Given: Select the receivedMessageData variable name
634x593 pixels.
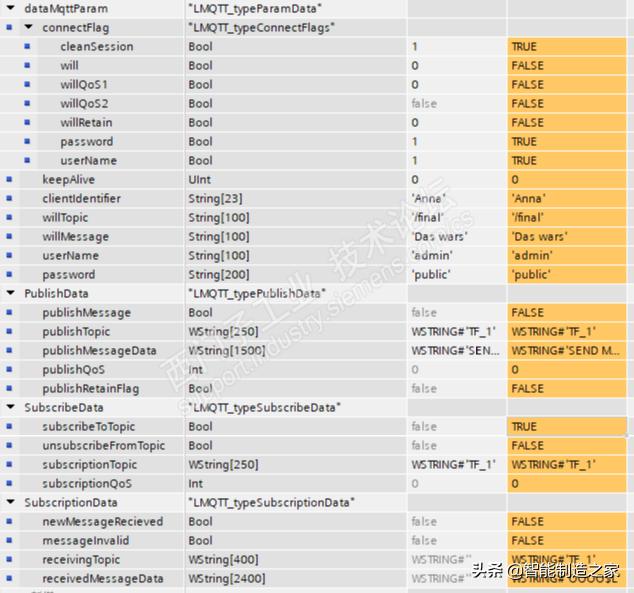Looking at the screenshot, I should [x=103, y=578].
